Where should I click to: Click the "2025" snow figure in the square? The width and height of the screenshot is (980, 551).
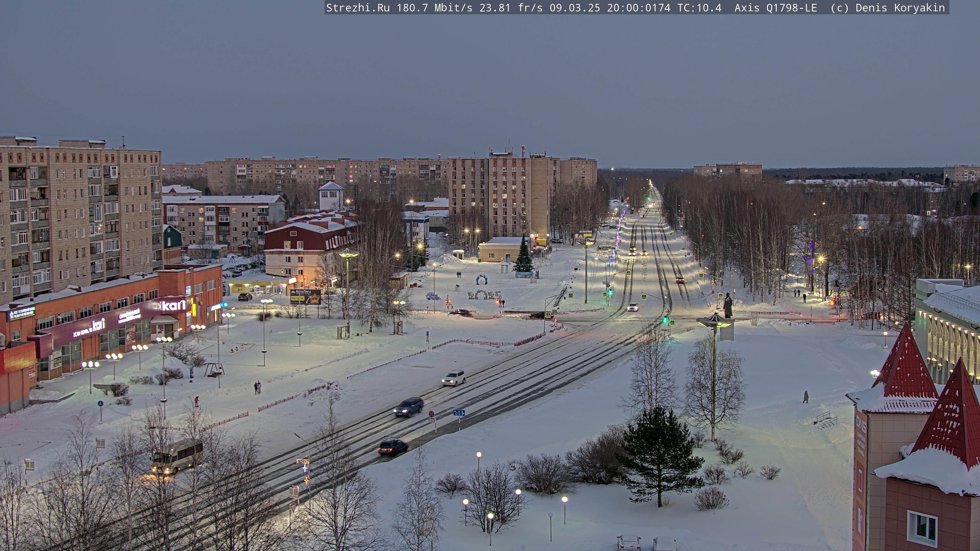484,295
